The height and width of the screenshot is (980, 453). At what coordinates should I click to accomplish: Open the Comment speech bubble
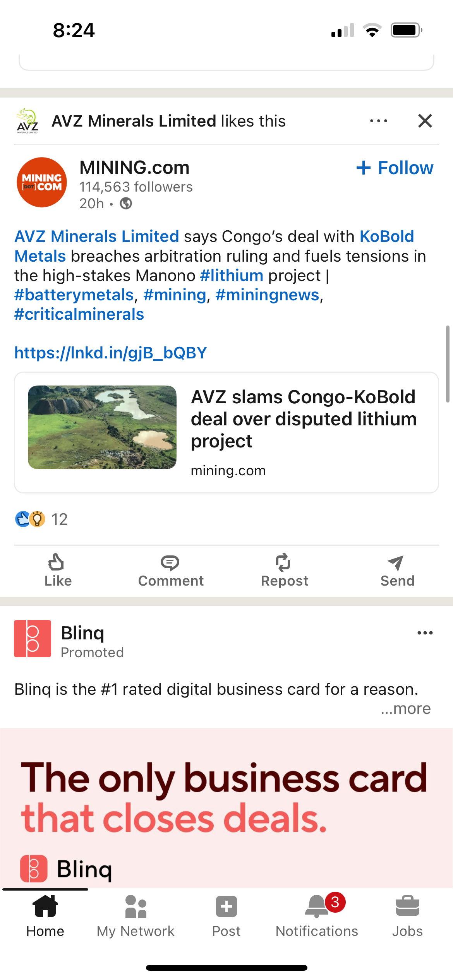[170, 563]
